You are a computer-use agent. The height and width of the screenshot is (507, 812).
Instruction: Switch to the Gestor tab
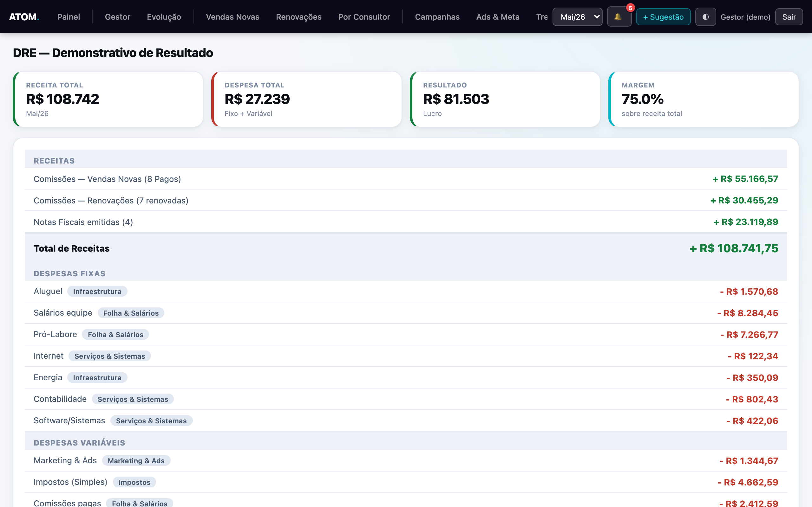coord(117,17)
